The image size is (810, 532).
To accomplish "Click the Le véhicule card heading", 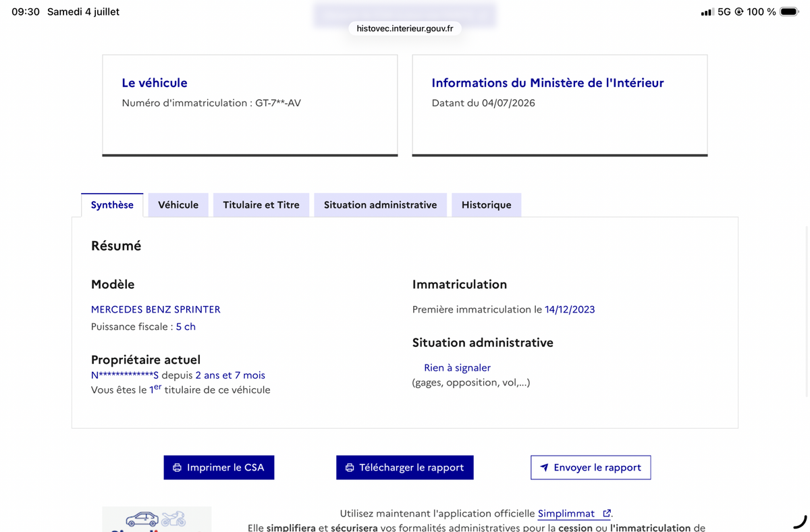I will pos(155,83).
